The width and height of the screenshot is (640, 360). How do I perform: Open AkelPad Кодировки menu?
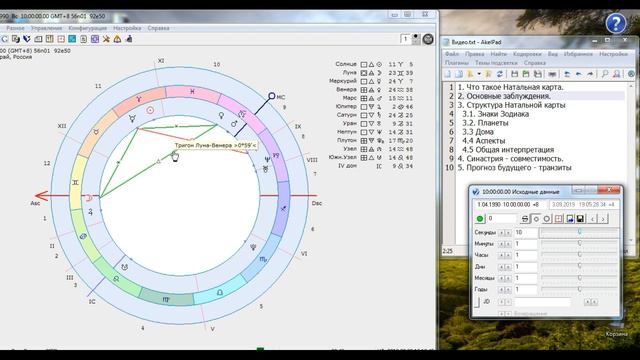pyautogui.click(x=527, y=54)
